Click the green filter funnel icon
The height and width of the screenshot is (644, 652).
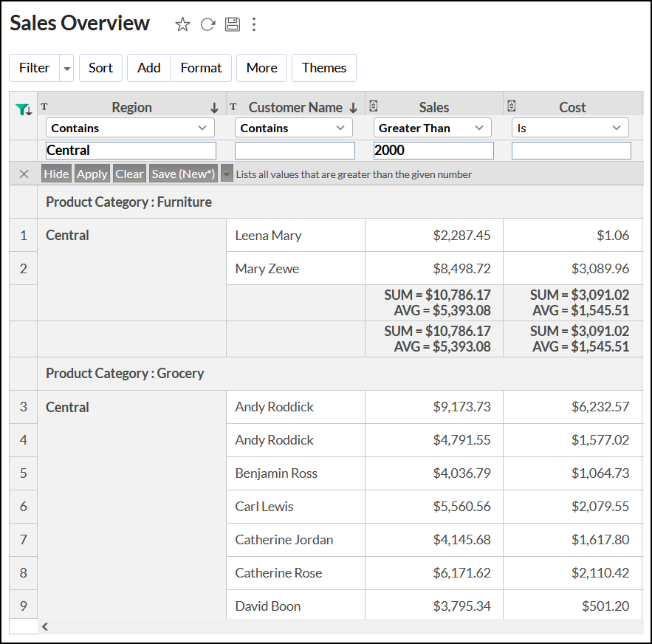pyautogui.click(x=23, y=109)
